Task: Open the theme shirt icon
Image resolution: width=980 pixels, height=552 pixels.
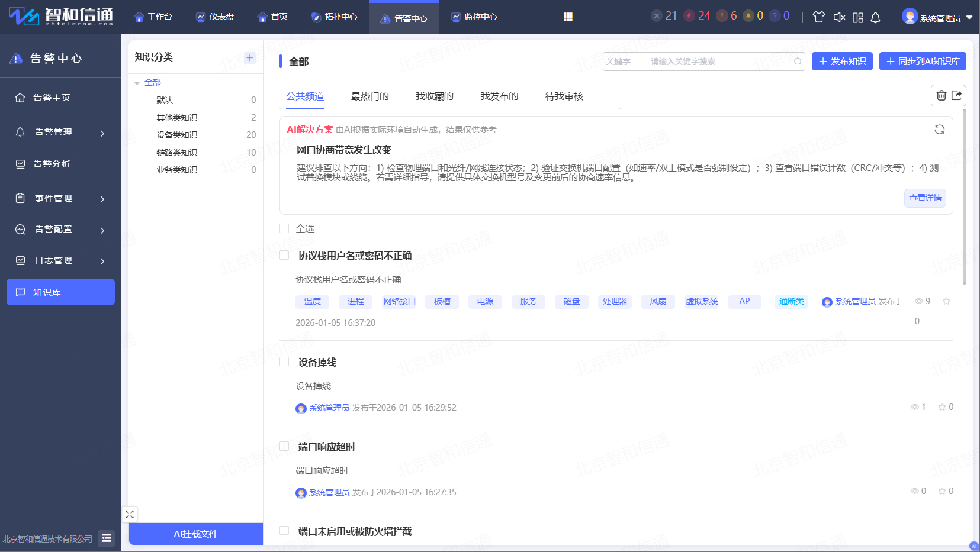Action: pos(819,17)
